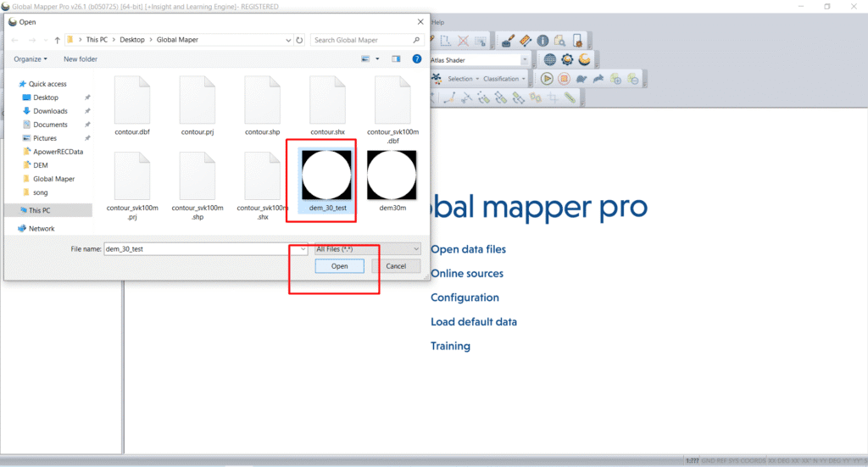Open the Organize dropdown menu
Viewport: 868px width, 467px height.
point(31,59)
